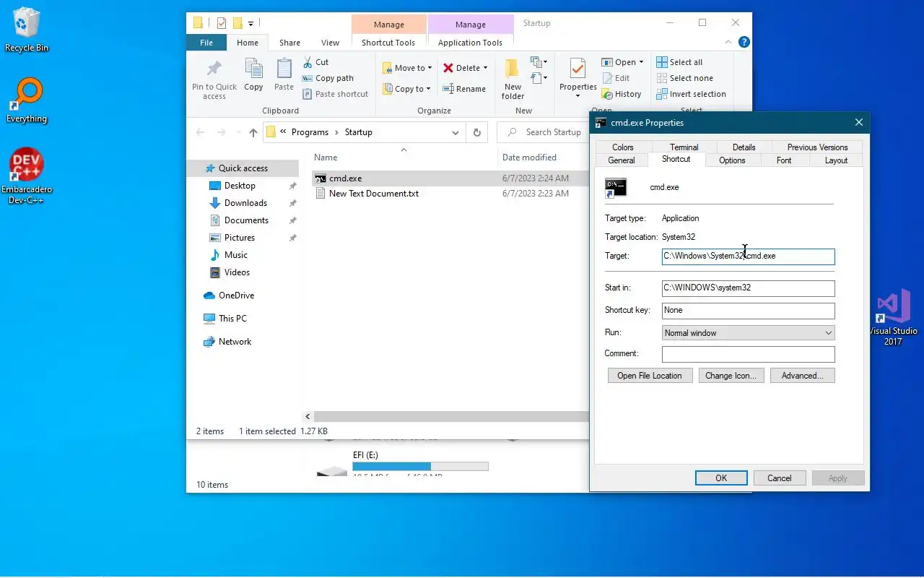Switch to the Colors tab in Properties
This screenshot has width=924, height=578.
[x=623, y=147]
